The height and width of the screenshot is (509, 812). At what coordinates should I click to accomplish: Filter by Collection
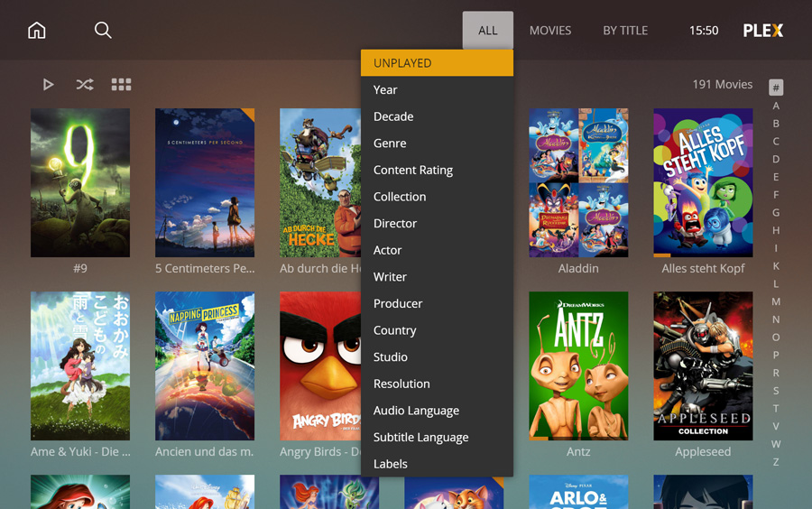(x=437, y=197)
